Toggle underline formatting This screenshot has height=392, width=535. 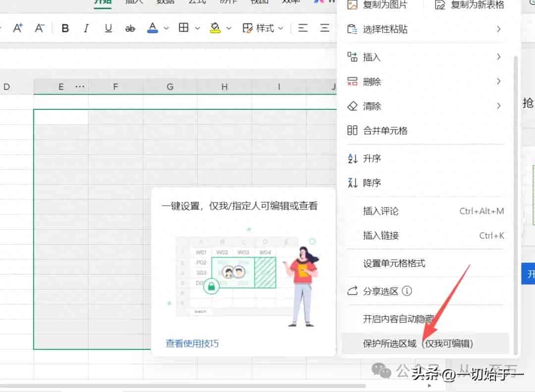[x=108, y=28]
